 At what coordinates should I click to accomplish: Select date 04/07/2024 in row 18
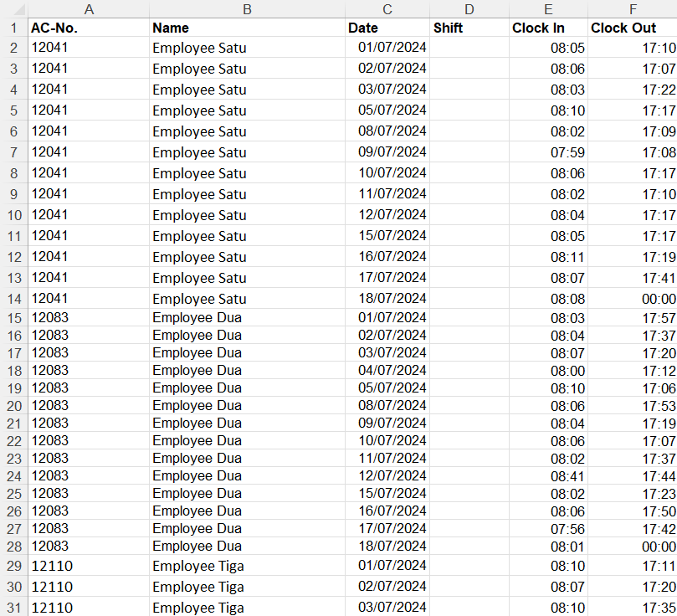[387, 370]
